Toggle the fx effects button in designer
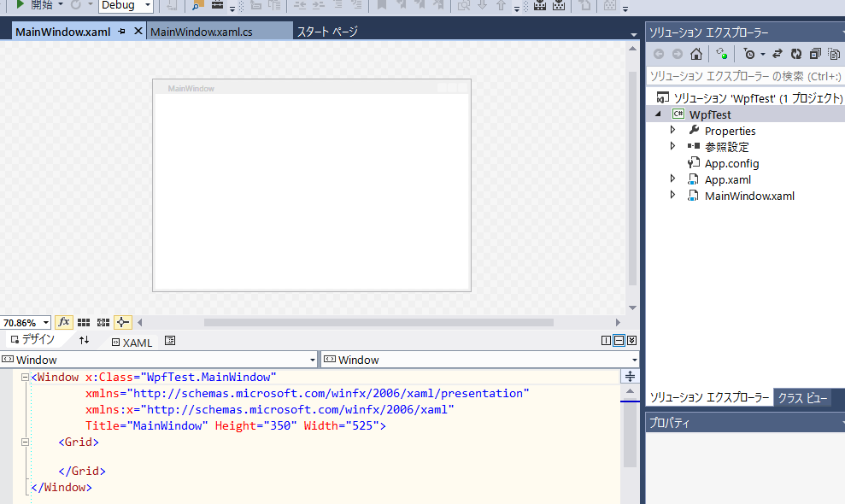 pos(63,322)
